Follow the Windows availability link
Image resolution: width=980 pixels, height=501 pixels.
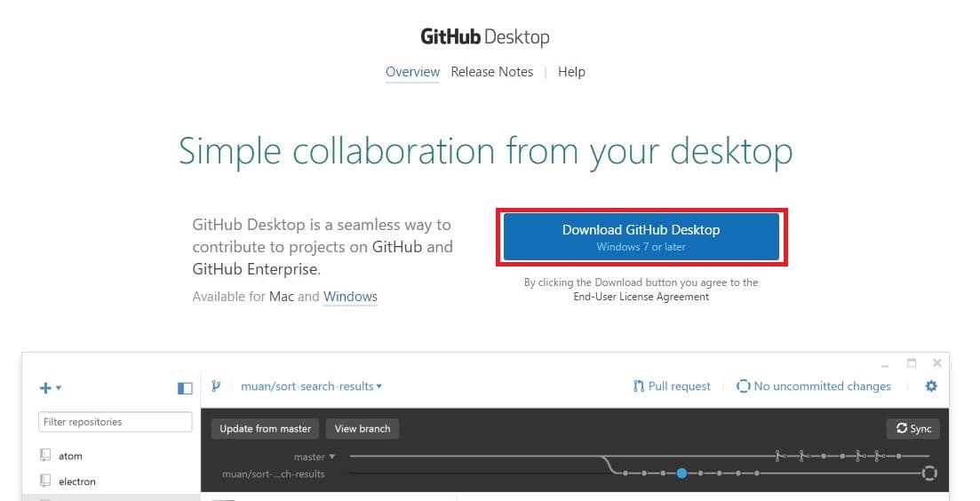(x=350, y=297)
